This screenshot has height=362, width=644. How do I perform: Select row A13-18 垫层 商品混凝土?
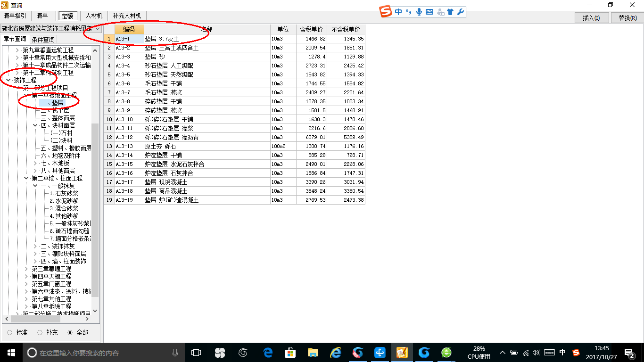tap(235, 191)
